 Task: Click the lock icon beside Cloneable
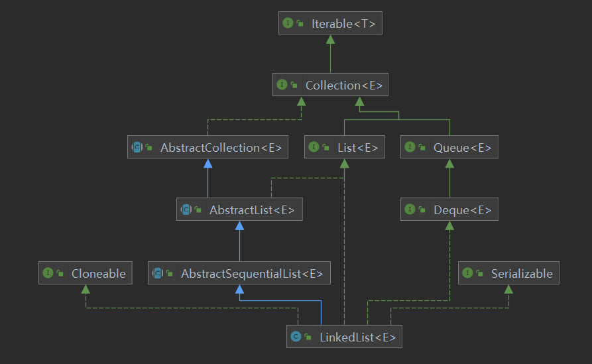pos(60,273)
